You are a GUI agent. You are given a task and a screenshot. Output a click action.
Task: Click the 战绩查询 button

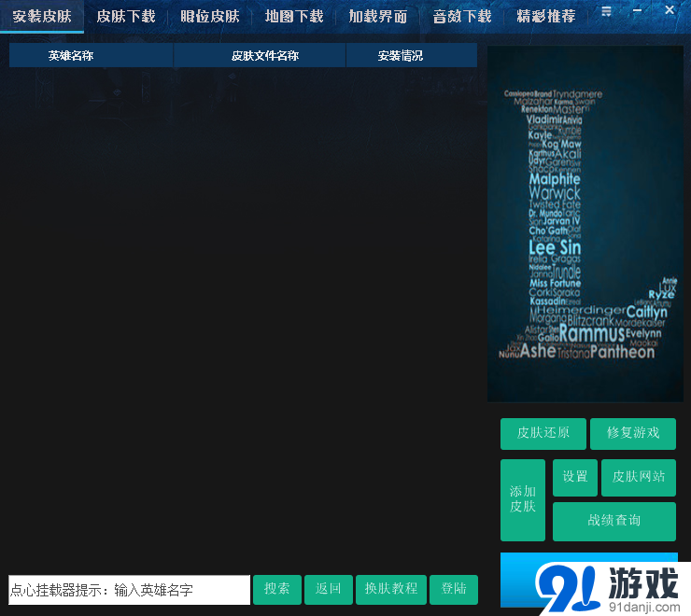point(614,521)
